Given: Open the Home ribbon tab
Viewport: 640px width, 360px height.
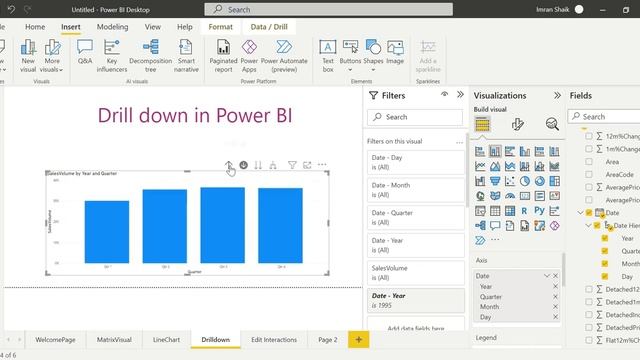Looking at the screenshot, I should click(35, 27).
